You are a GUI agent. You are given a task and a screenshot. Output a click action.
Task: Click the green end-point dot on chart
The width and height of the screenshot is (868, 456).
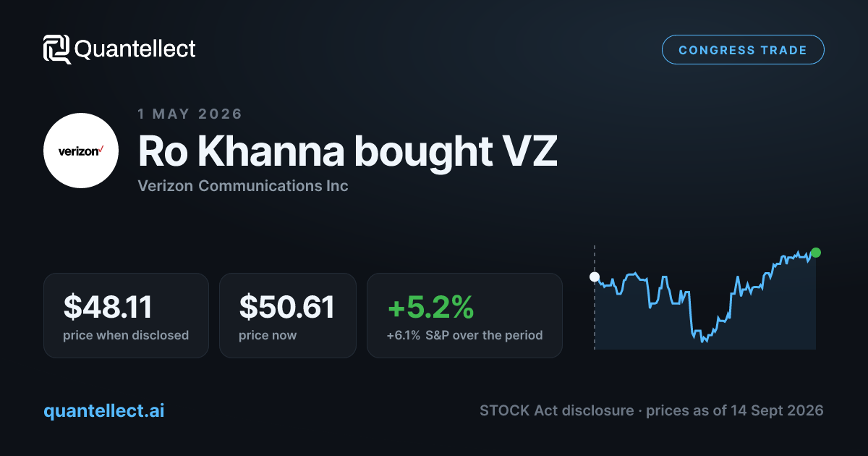[x=816, y=253]
